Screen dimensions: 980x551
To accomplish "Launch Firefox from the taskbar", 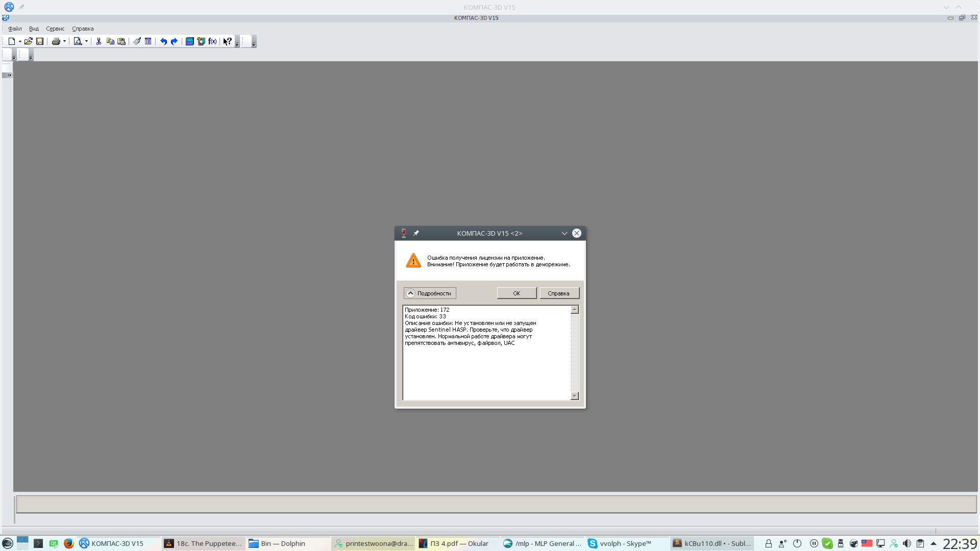I will pyautogui.click(x=69, y=543).
